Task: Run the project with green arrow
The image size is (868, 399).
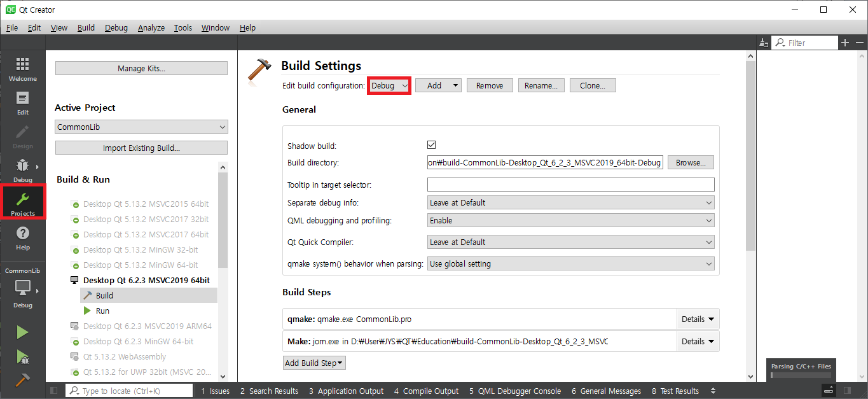Action: pyautogui.click(x=22, y=332)
